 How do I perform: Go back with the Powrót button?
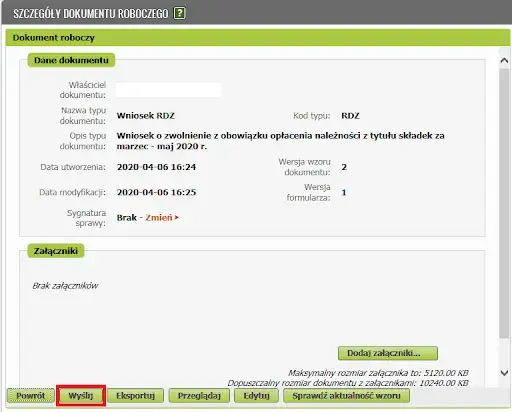31,396
